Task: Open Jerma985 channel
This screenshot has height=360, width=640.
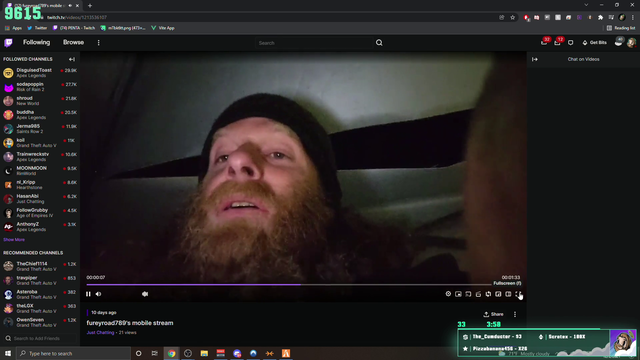Action: 40,129
